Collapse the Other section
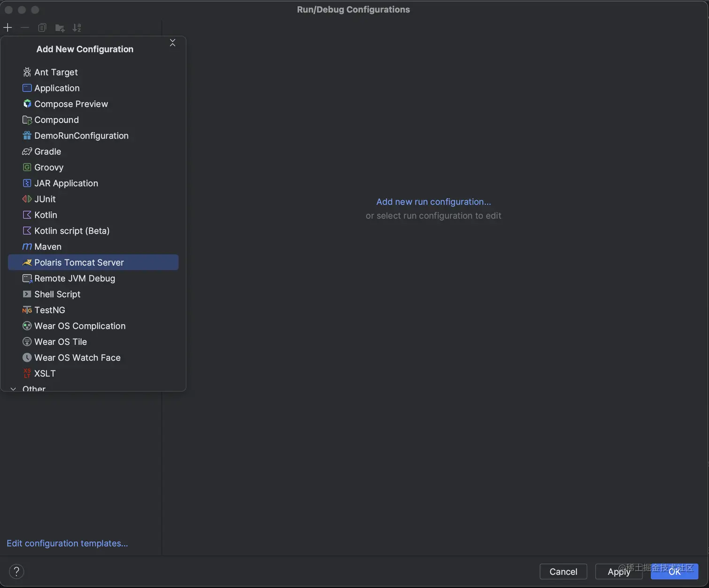Viewport: 709px width, 588px height. (13, 388)
